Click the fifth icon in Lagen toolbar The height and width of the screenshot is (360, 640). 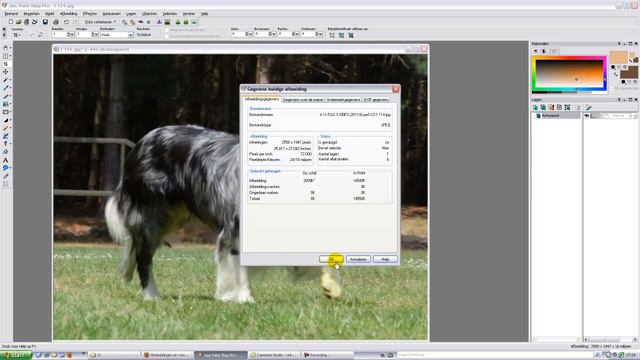(567, 107)
